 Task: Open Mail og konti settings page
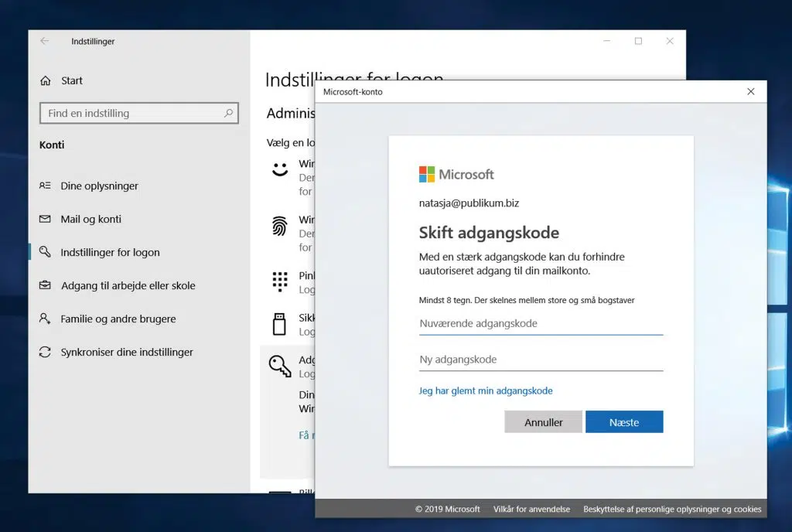click(x=91, y=219)
